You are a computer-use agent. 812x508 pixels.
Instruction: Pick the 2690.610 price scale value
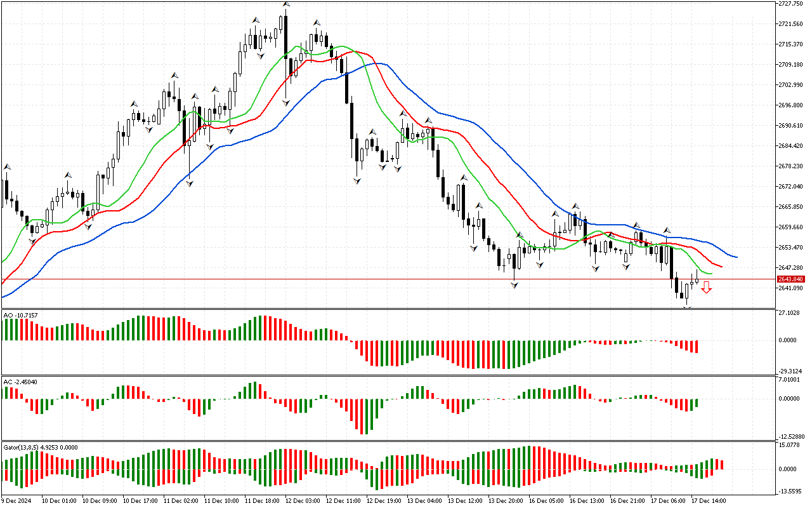click(x=790, y=125)
